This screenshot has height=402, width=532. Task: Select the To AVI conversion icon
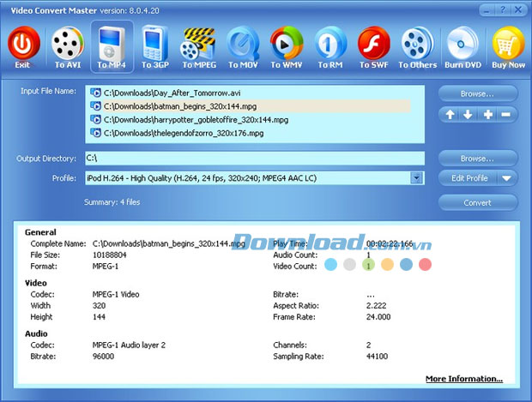tap(68, 43)
